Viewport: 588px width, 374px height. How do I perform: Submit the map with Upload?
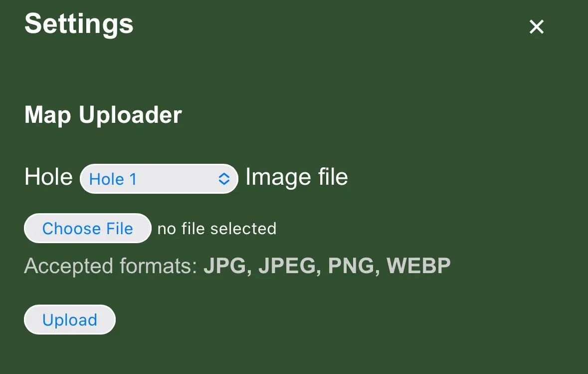(x=69, y=320)
